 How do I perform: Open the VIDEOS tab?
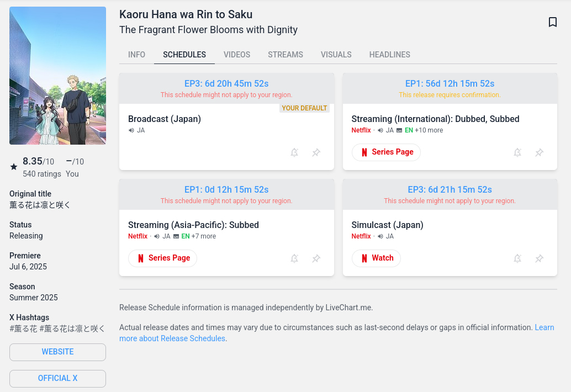237,55
